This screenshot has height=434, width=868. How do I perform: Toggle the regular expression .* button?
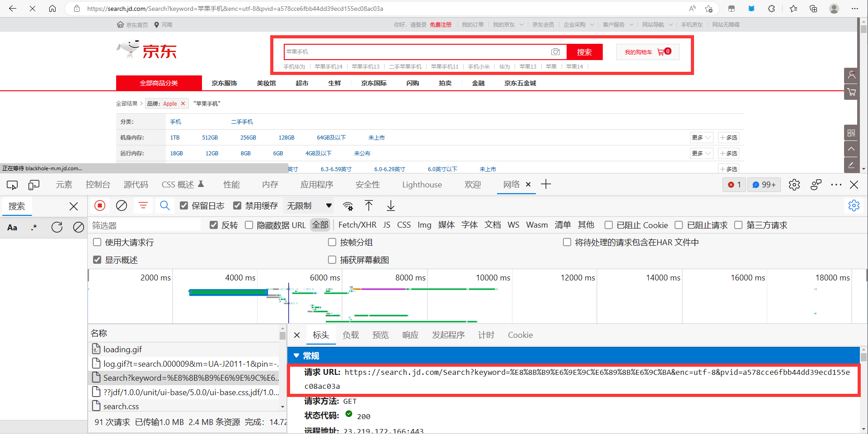(34, 228)
